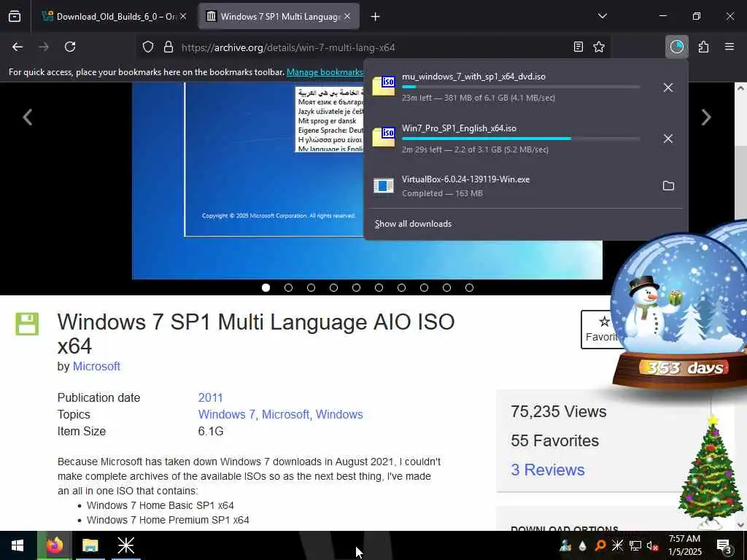Close the Windows 7 SP1 tab
This screenshot has height=560, width=747.
(347, 17)
